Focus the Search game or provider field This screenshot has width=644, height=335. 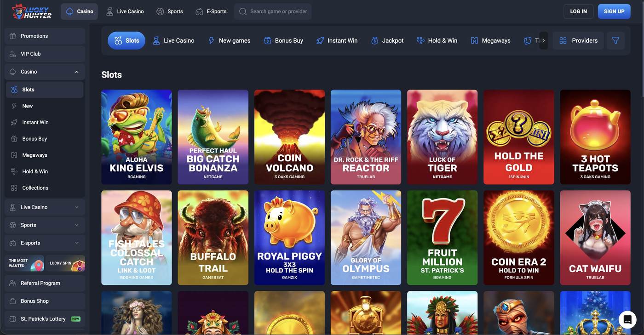273,11
